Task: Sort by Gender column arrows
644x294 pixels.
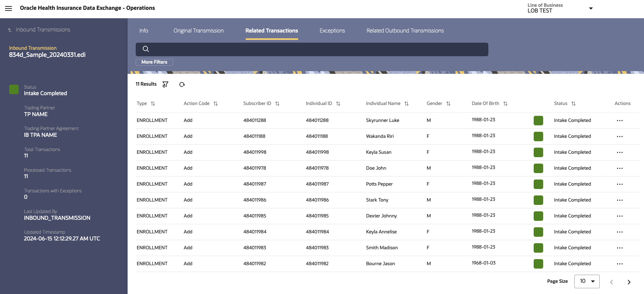Action: (x=448, y=104)
